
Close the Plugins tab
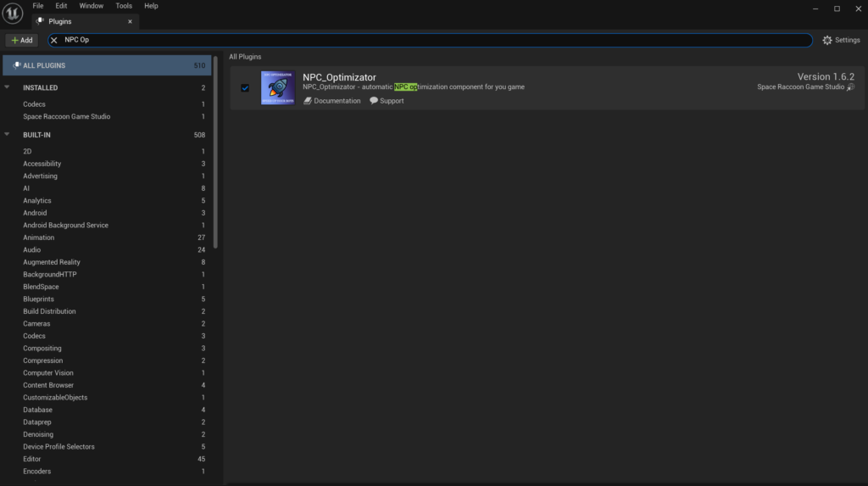point(130,21)
